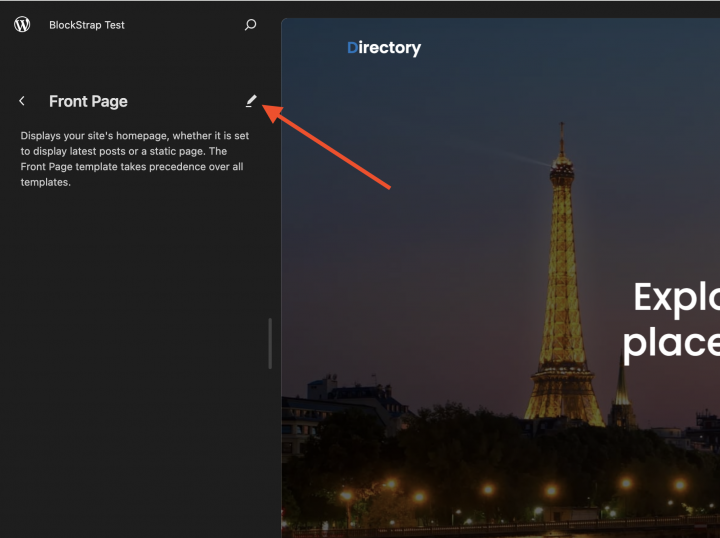The height and width of the screenshot is (538, 720).
Task: Click the tip of the Eiffel Tower antenna
Action: [x=562, y=126]
